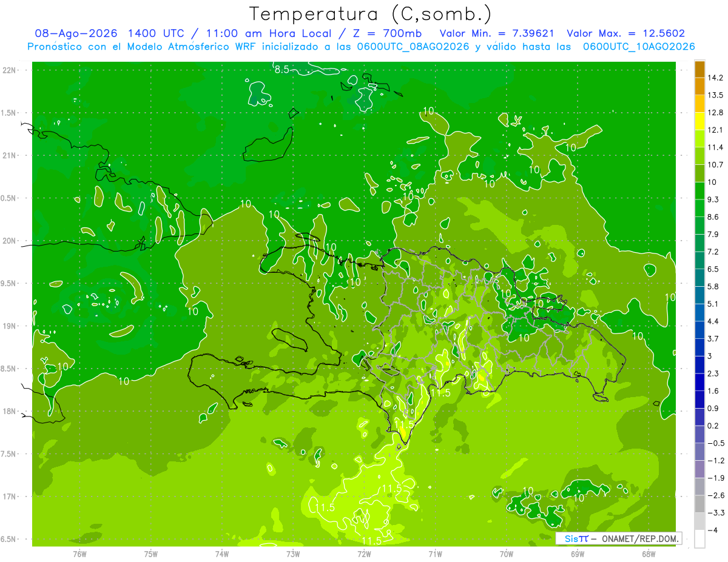Click the '-2.6' color scale label

pos(716,495)
